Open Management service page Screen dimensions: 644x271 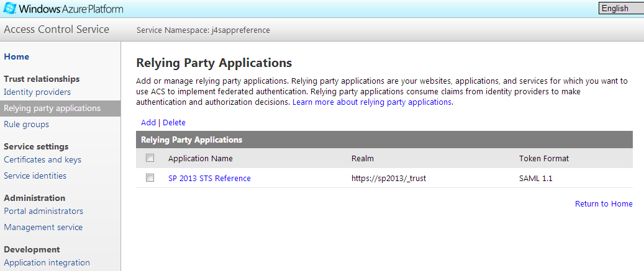coord(43,227)
